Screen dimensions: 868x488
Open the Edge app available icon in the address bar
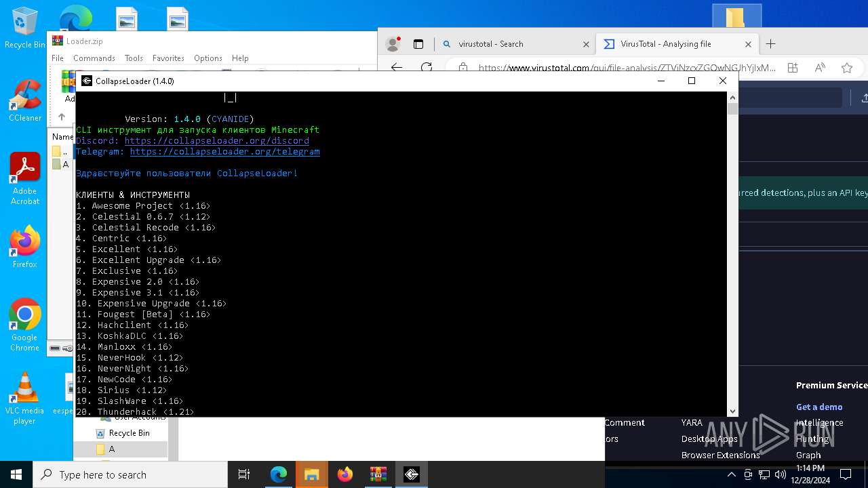(793, 68)
